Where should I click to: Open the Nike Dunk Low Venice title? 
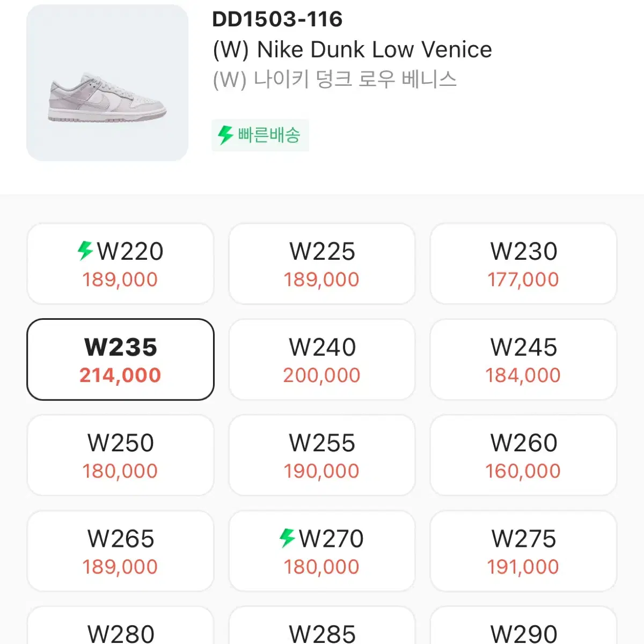(352, 49)
